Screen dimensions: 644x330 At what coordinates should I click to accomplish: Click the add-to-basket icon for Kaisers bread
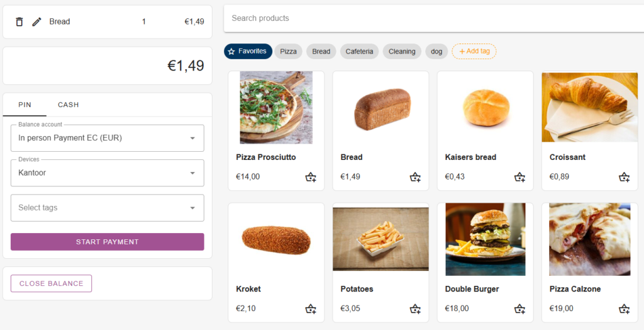[519, 177]
